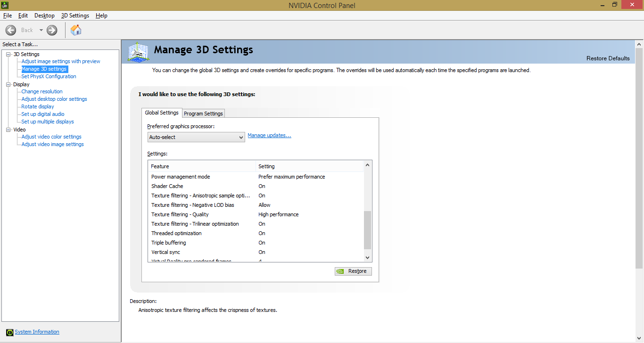The image size is (644, 343).
Task: Click the Manage updates link
Action: [269, 135]
